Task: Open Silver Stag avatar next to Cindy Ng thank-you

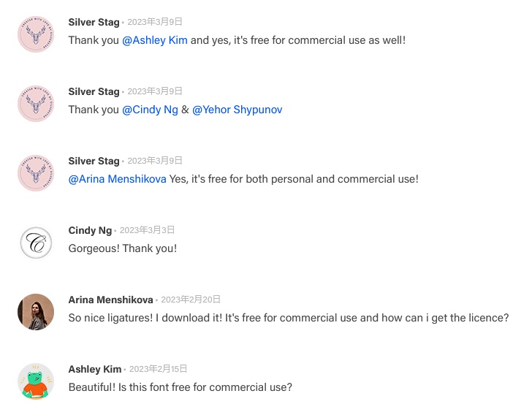Action: (x=36, y=104)
